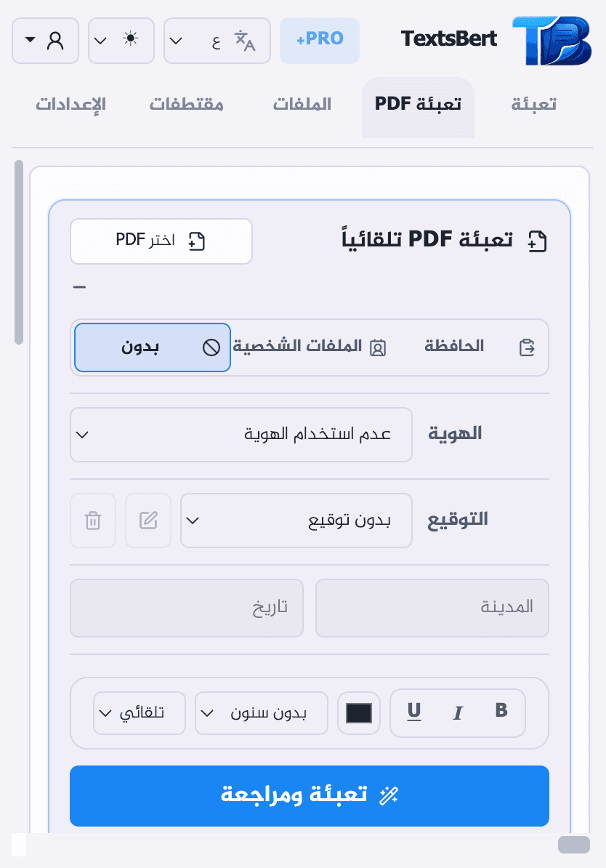The height and width of the screenshot is (868, 606).
Task: Switch to the الملفات tab
Action: (302, 103)
